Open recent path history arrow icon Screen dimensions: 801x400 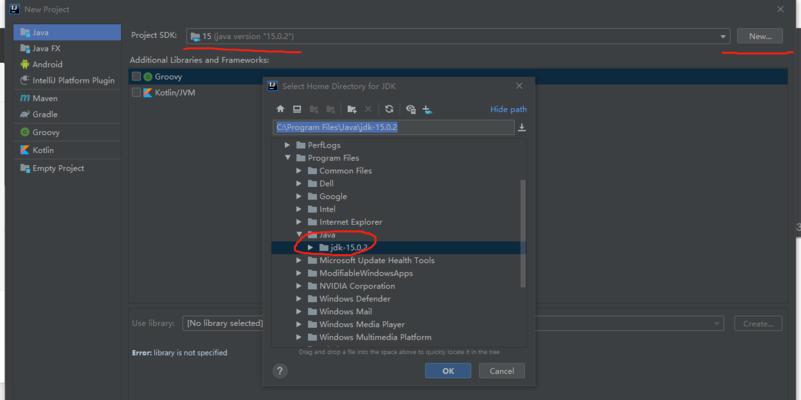click(522, 128)
